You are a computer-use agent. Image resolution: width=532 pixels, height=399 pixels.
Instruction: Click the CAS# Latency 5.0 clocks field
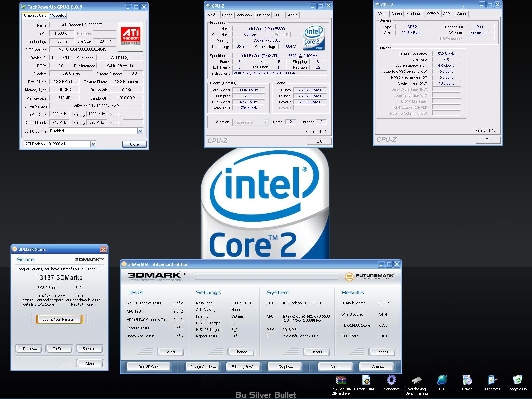(x=446, y=66)
